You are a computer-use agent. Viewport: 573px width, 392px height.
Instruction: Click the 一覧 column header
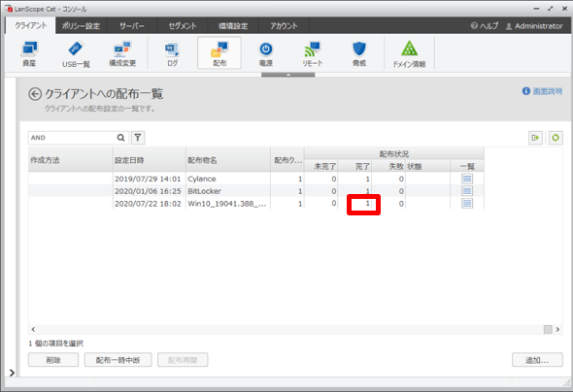click(467, 167)
